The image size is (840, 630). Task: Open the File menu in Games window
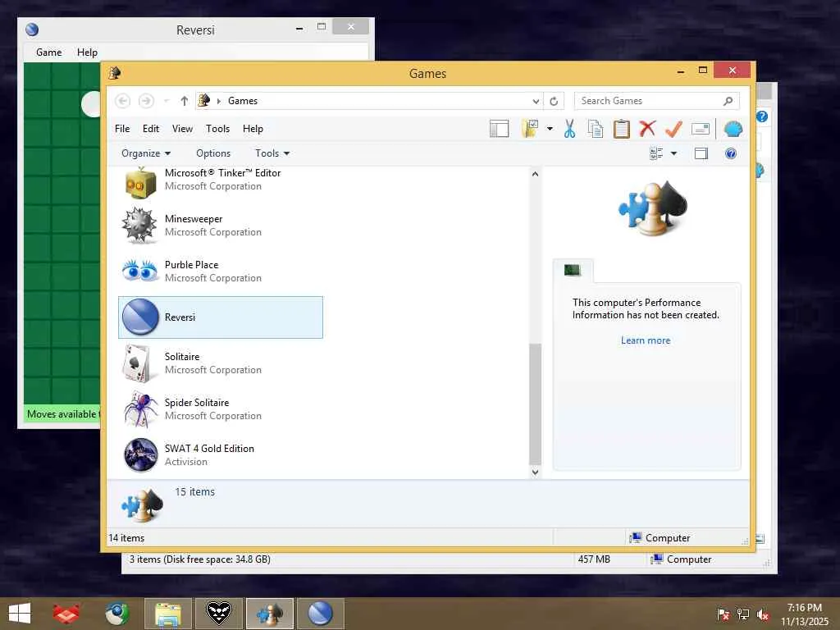[x=122, y=129]
